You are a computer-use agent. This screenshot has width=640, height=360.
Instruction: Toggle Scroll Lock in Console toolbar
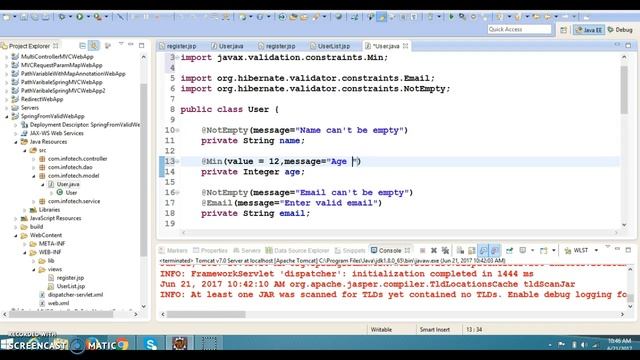pyautogui.click(x=471, y=250)
